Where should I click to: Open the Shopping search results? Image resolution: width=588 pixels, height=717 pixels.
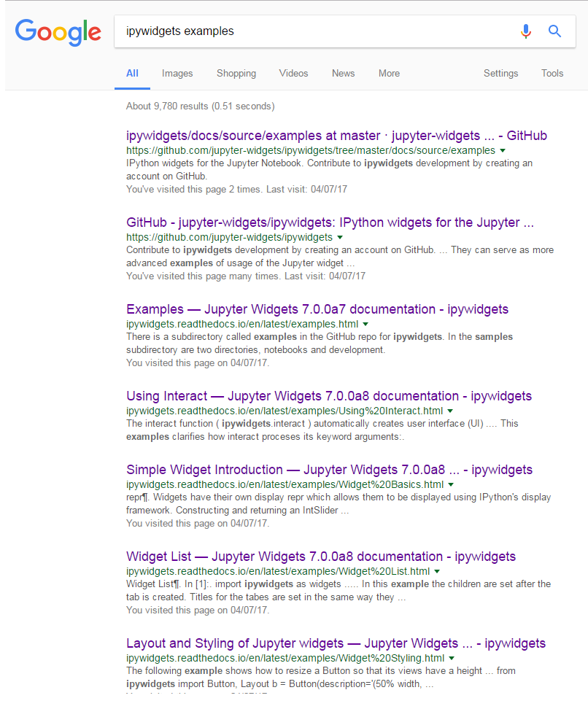click(x=236, y=73)
